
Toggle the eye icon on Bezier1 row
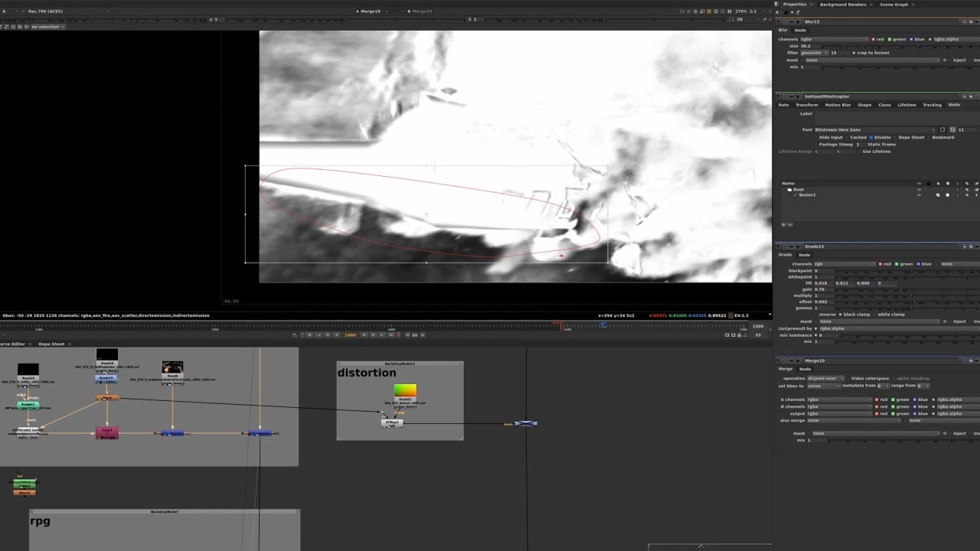click(919, 195)
